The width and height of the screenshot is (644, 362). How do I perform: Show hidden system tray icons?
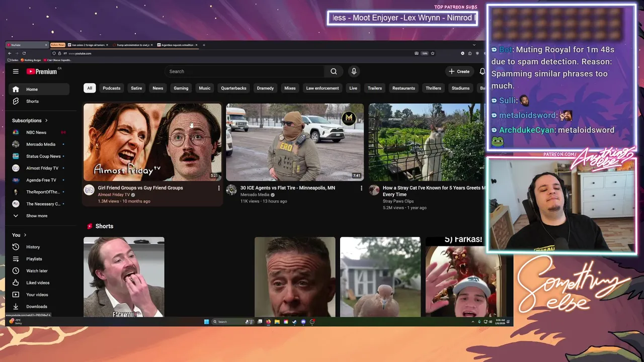point(472,322)
